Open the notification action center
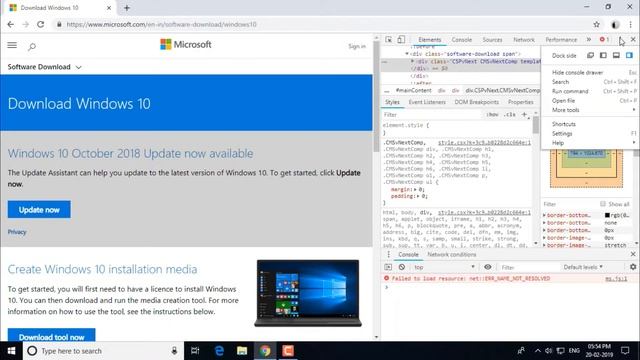The image size is (640, 360). 625,351
